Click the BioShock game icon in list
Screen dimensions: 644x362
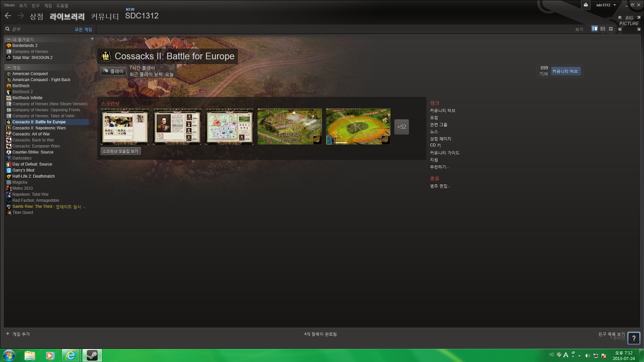[x=9, y=85]
